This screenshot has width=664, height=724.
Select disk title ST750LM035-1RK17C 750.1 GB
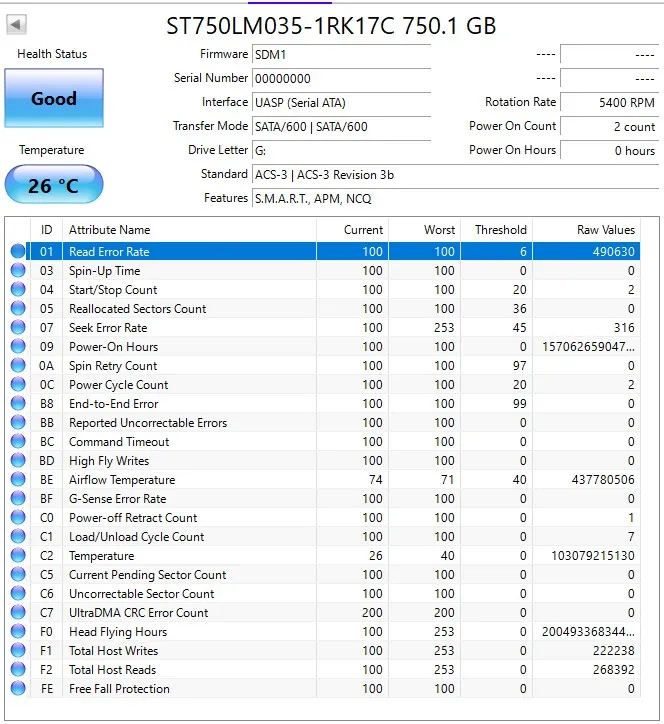tap(331, 26)
